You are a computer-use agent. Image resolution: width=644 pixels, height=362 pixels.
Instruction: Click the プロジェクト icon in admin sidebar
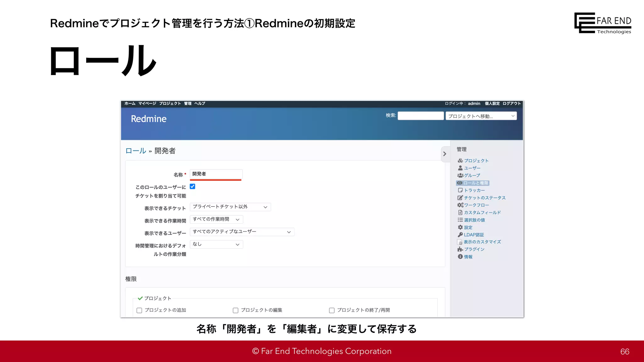[x=460, y=161]
